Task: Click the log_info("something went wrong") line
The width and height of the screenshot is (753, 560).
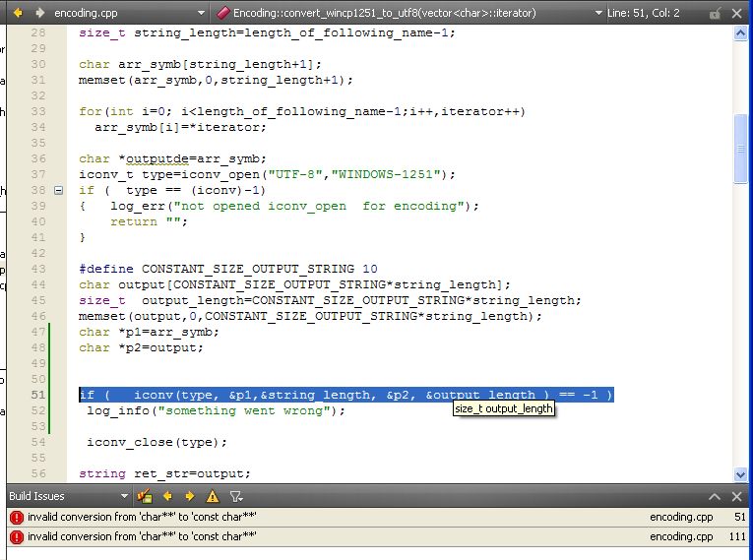Action: coord(216,411)
